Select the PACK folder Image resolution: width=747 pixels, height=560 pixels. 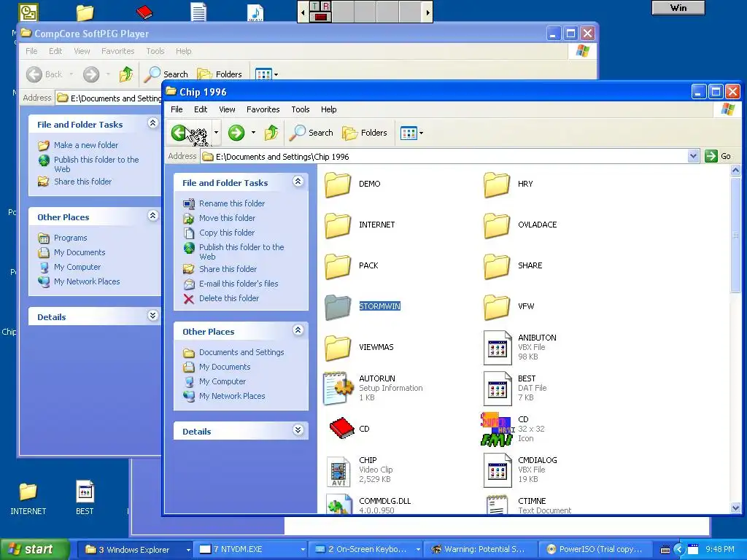tap(352, 266)
